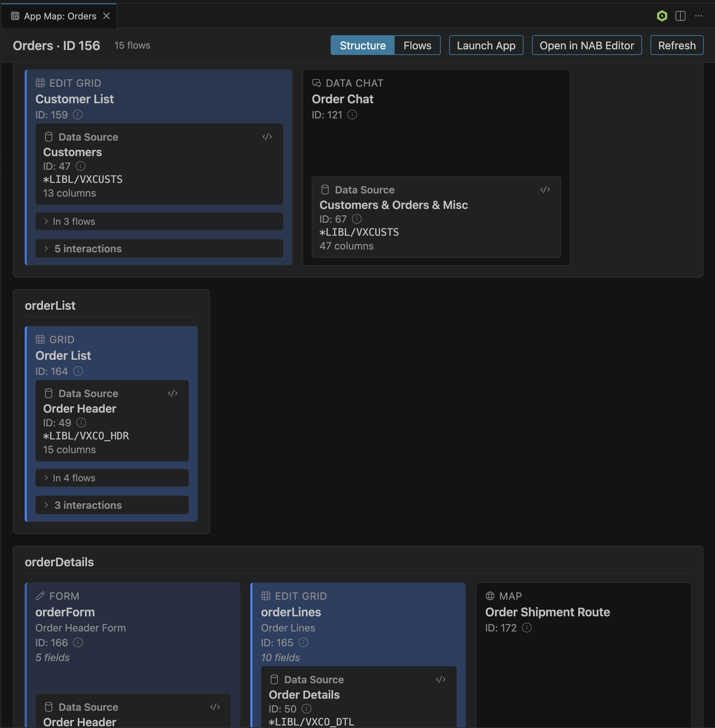This screenshot has width=715, height=728.
Task: Click the *LIBL/VXCO_DTL table name
Action: point(312,722)
